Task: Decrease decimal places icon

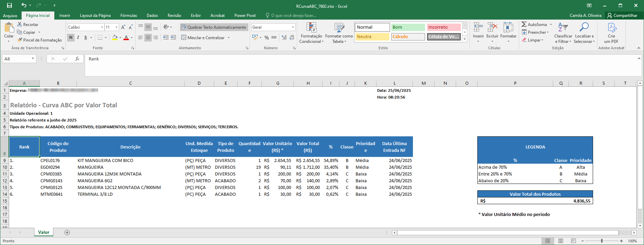Action: pyautogui.click(x=292, y=37)
